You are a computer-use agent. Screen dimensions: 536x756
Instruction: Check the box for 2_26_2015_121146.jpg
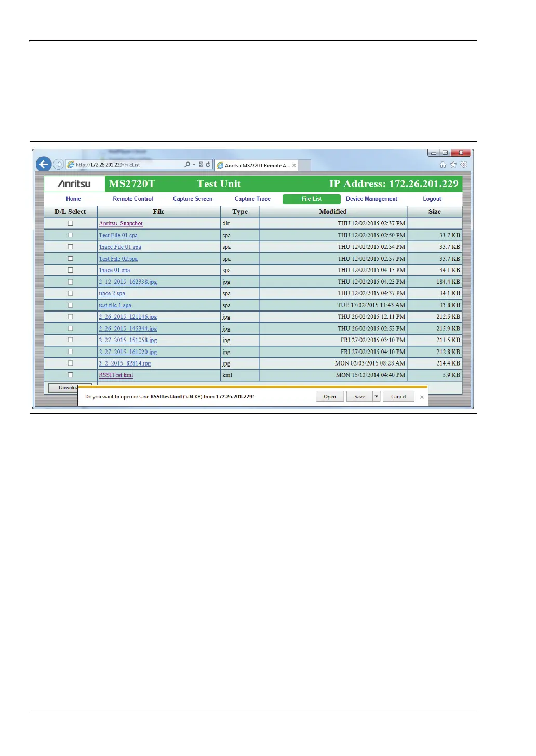point(70,317)
